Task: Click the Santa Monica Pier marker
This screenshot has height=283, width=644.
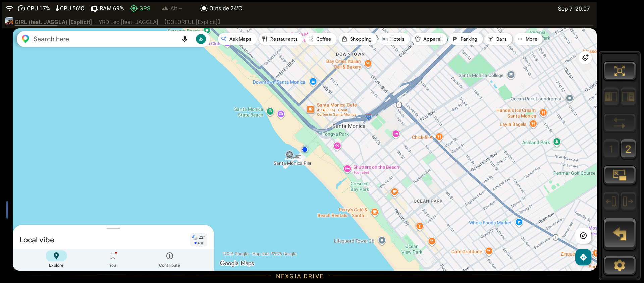Action: coord(292,155)
